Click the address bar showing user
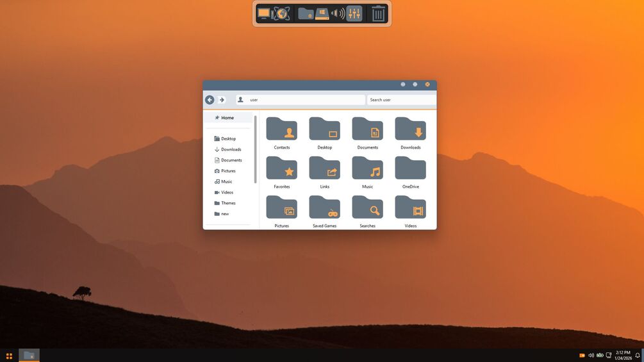 pos(301,100)
